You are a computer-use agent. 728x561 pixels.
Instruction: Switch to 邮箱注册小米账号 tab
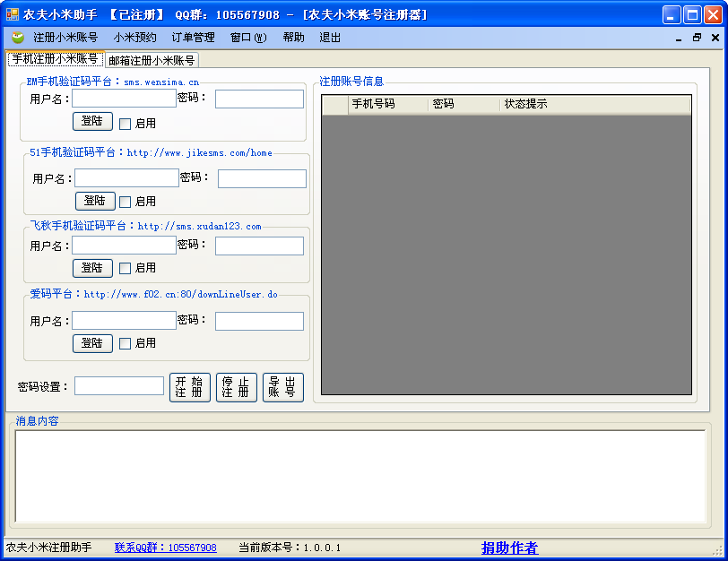pos(152,60)
